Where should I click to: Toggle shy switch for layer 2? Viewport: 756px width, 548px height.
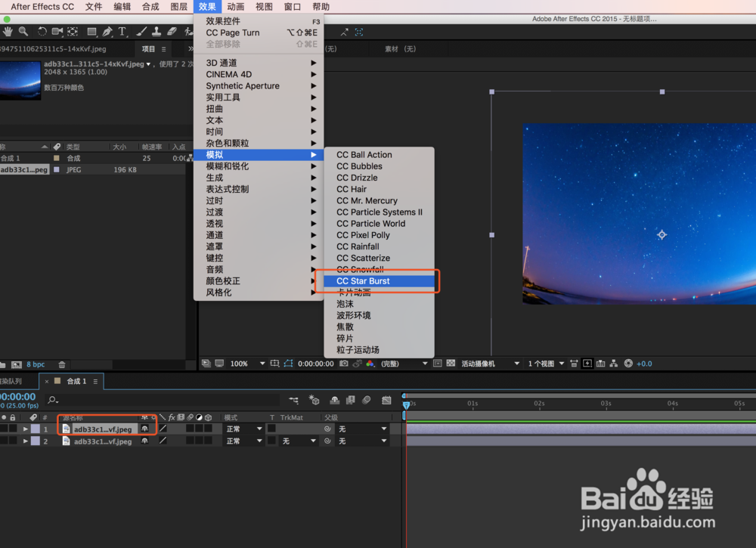144,441
